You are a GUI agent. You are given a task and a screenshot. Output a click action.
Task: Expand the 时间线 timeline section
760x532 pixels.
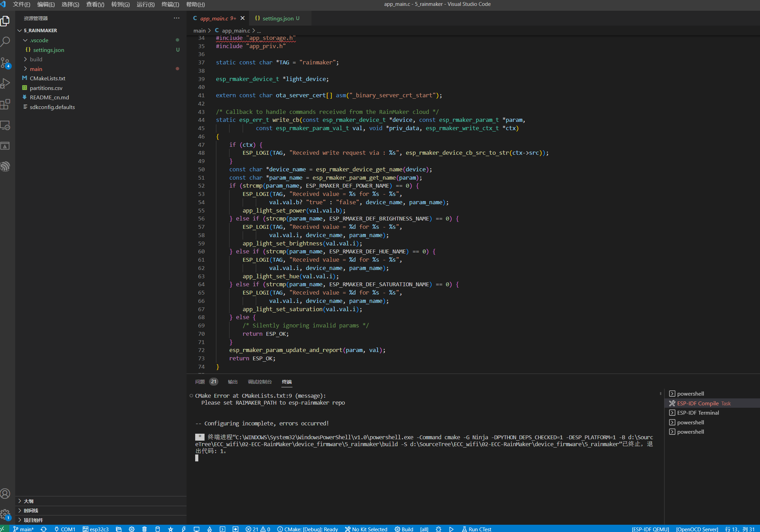coord(101,510)
